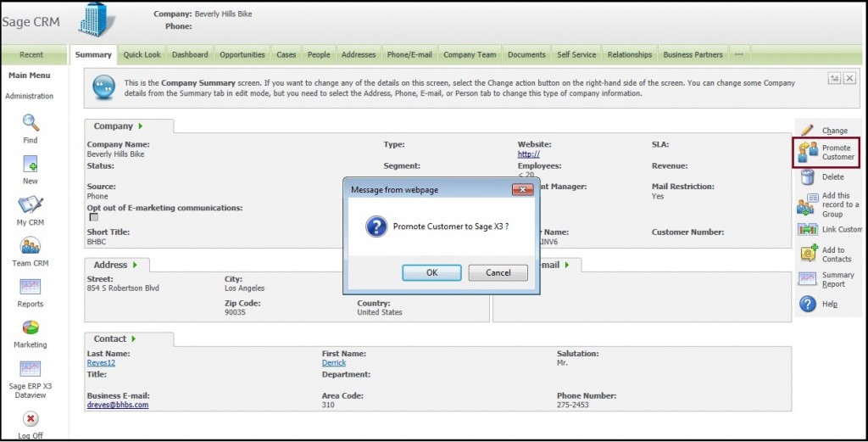The image size is (868, 442).
Task: Click the Delete trash bin icon
Action: [807, 176]
